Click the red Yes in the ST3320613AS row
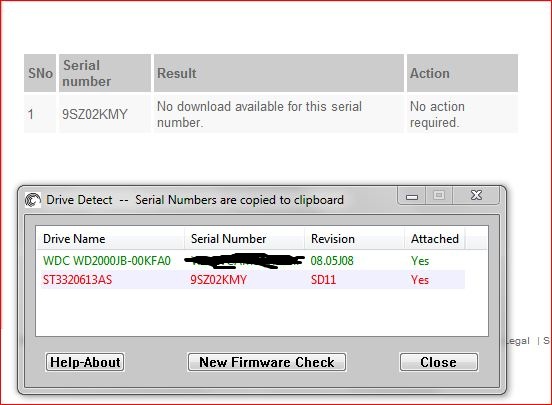The height and width of the screenshot is (405, 552). tap(420, 280)
